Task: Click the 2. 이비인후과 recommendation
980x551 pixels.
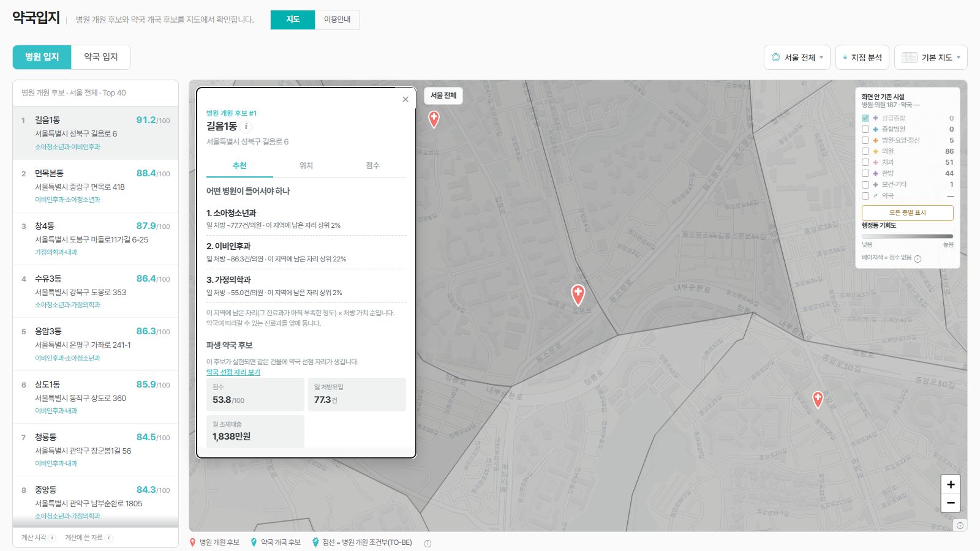Action: [x=306, y=252]
